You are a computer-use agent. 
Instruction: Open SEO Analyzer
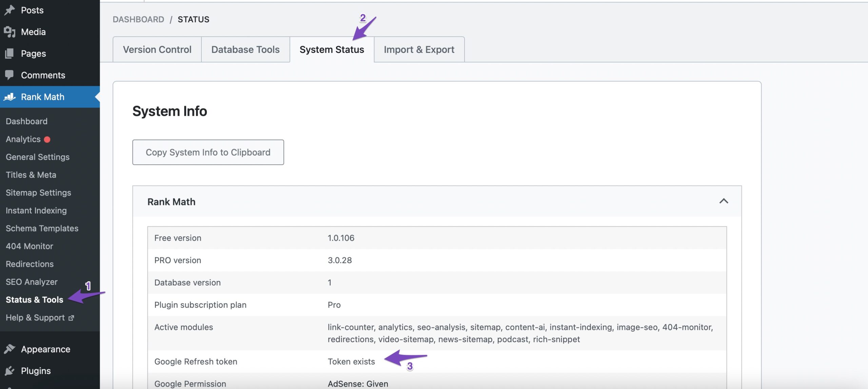pos(32,282)
